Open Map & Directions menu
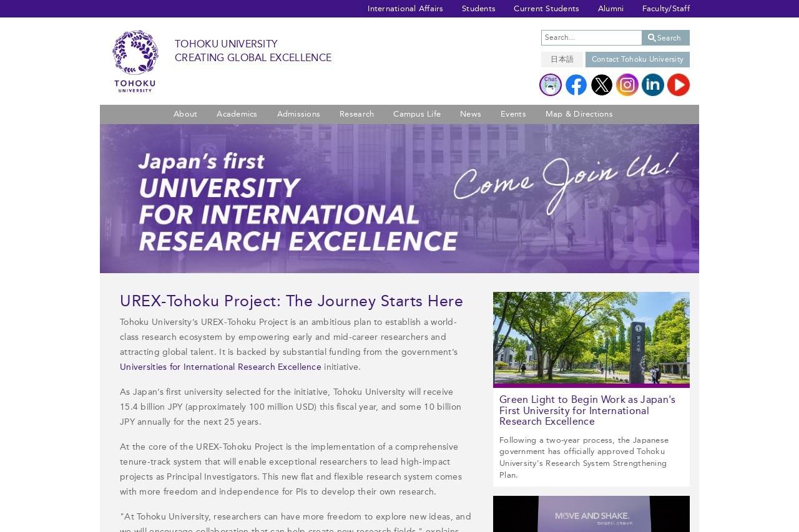Image resolution: width=799 pixels, height=532 pixels. (579, 114)
